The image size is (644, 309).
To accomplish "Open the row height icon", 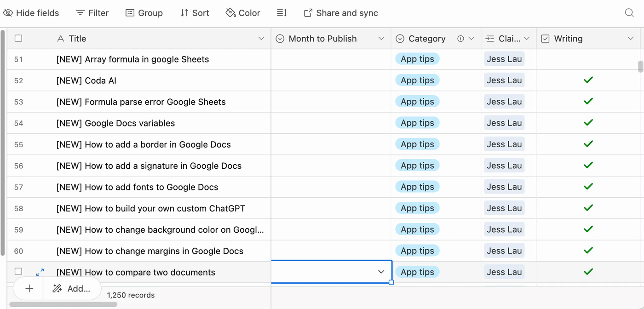I will coord(282,13).
